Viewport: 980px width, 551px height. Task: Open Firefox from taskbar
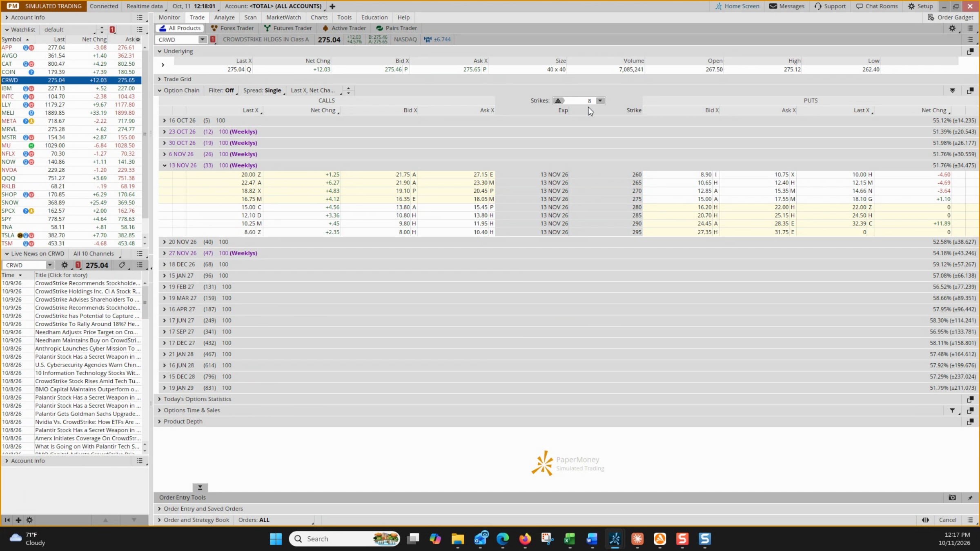(x=525, y=539)
